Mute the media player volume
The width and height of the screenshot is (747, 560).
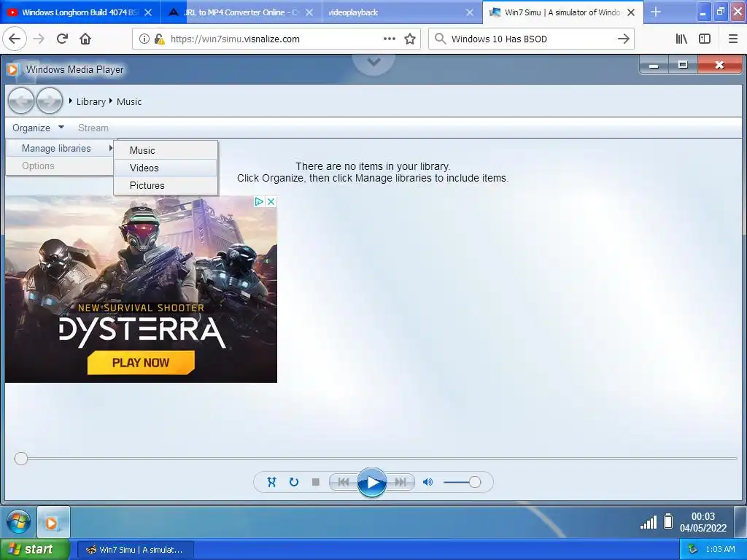click(427, 482)
